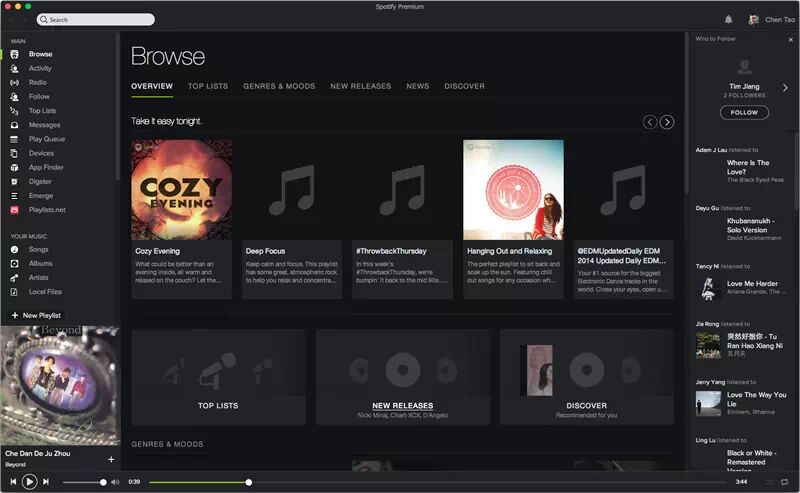Show Albums in Your Music
Viewport: 800px width, 493px height.
click(40, 263)
